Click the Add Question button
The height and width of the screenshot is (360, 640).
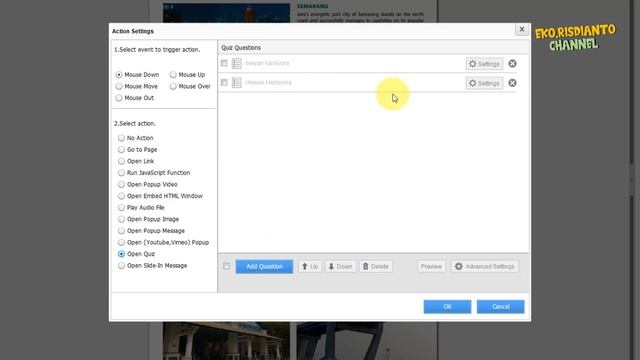point(264,267)
